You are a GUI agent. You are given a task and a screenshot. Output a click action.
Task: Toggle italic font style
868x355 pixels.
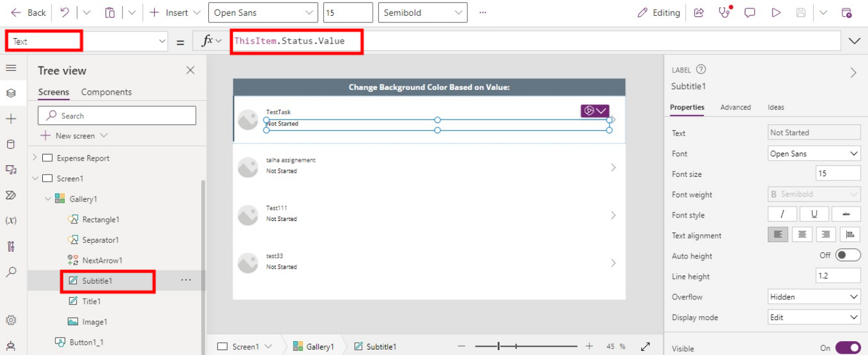click(x=782, y=214)
